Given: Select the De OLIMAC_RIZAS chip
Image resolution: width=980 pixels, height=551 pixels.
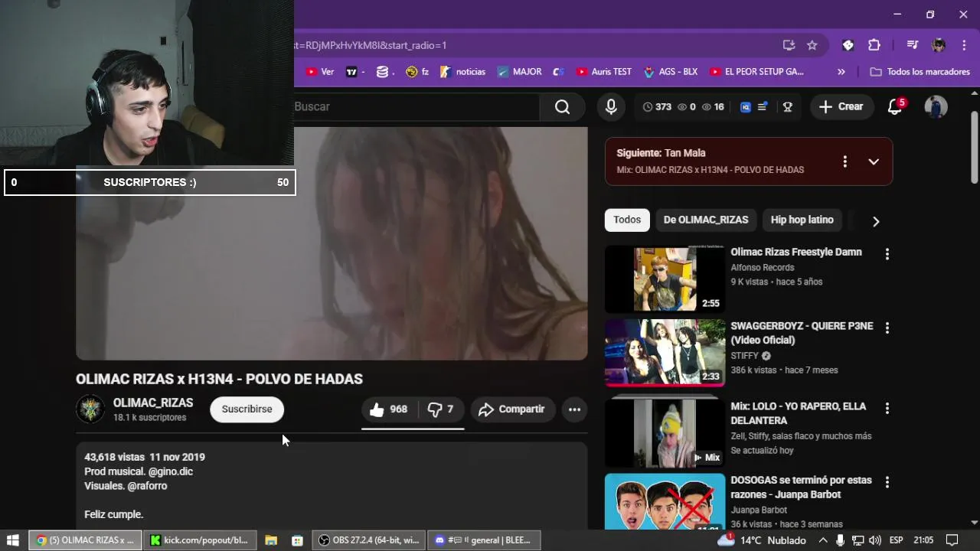Looking at the screenshot, I should (706, 220).
